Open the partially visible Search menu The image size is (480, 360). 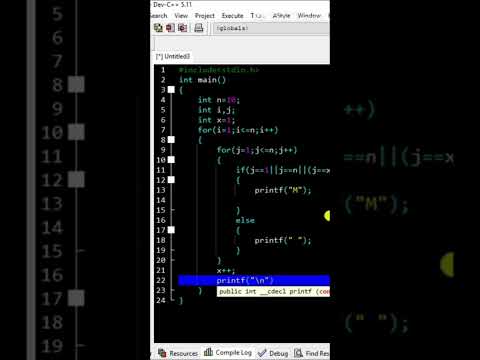point(159,16)
